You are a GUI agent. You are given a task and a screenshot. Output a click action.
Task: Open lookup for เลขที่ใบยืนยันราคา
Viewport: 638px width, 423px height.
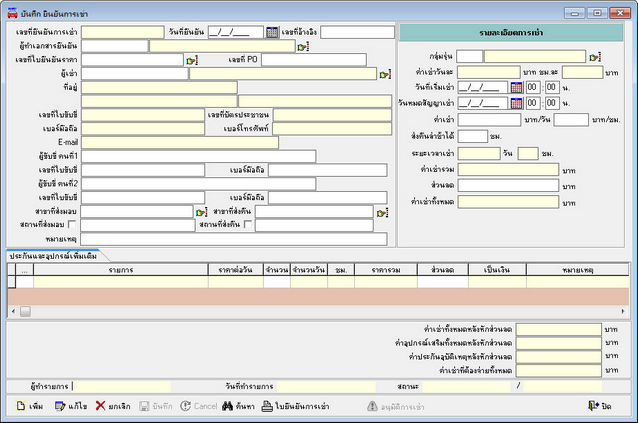(x=192, y=61)
